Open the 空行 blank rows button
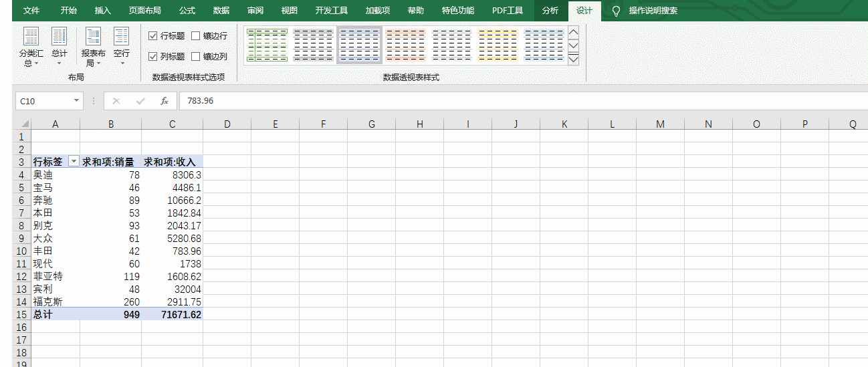868x367 pixels. coord(121,47)
